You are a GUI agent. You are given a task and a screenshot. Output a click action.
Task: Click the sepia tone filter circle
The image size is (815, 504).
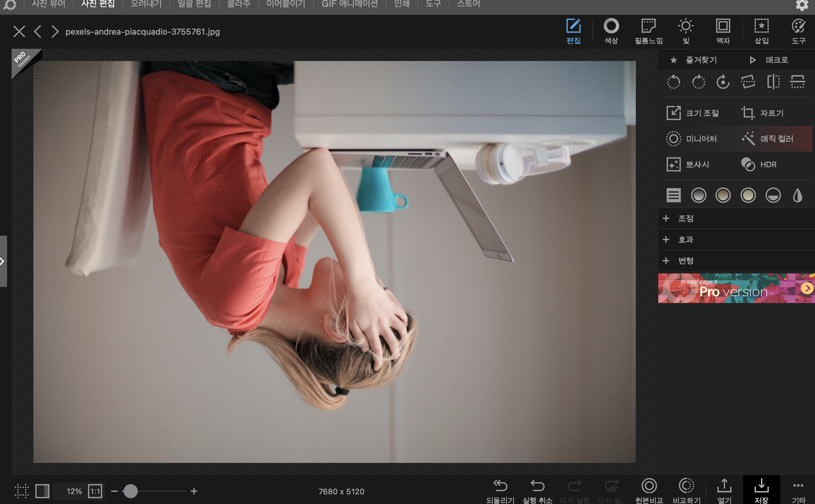[x=723, y=195]
